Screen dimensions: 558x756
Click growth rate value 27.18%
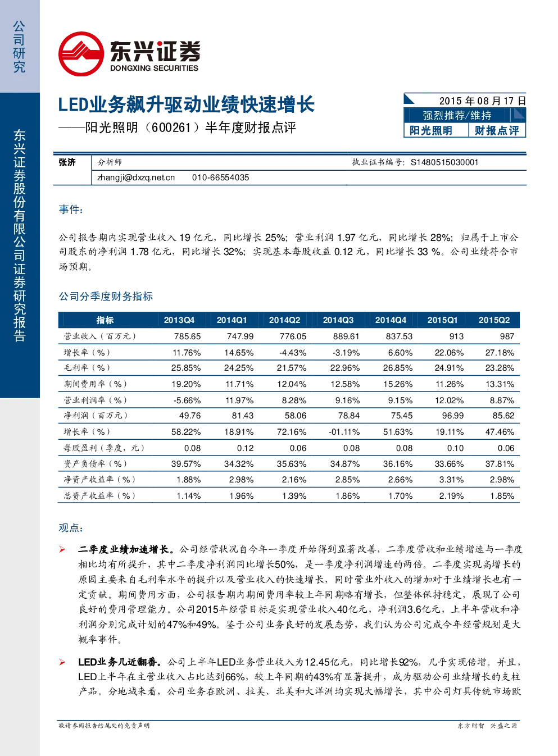pyautogui.click(x=500, y=353)
